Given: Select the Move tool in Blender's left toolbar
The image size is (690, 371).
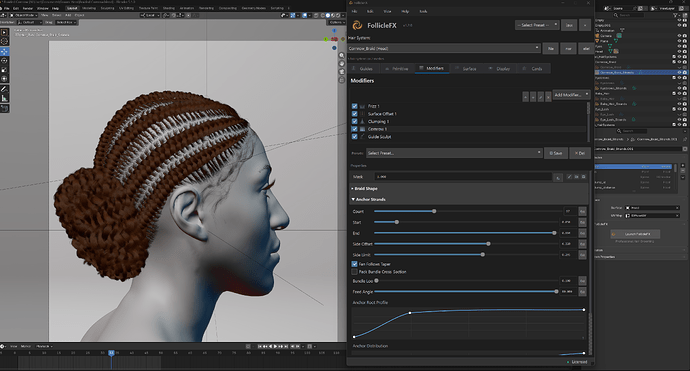Looking at the screenshot, I should click(x=4, y=51).
